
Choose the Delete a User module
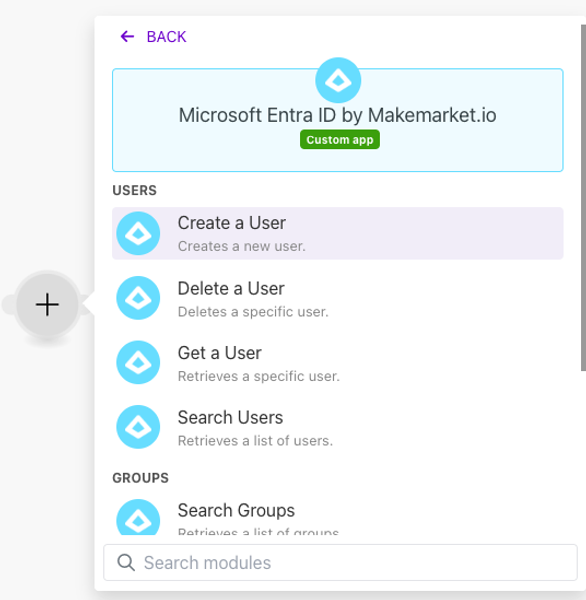pyautogui.click(x=338, y=298)
